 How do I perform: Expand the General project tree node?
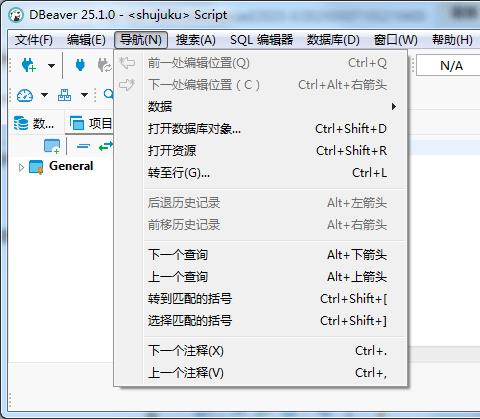(21, 167)
